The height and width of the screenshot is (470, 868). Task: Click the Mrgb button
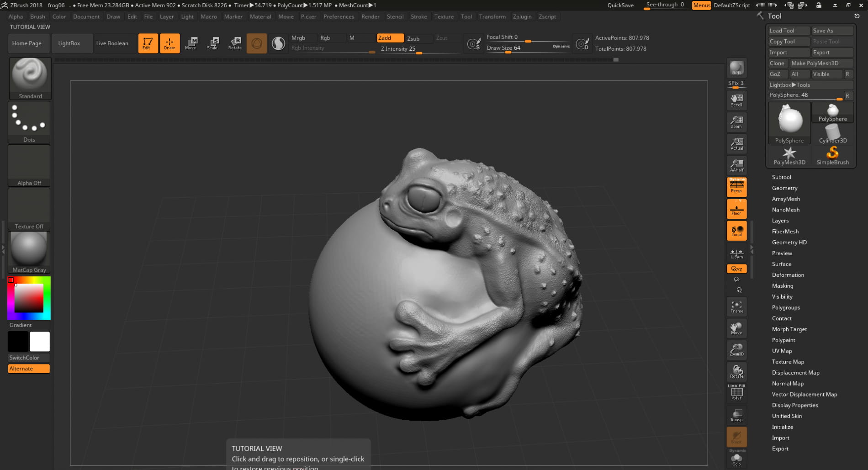(x=304, y=38)
